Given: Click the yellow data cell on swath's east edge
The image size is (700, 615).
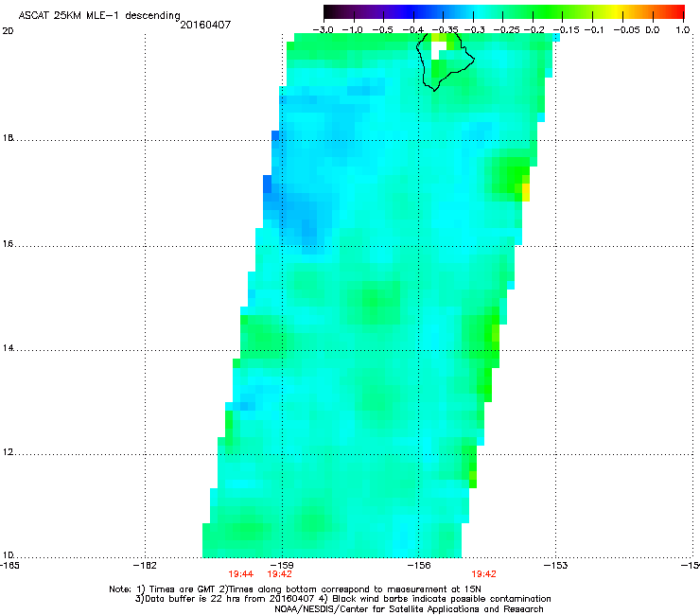Looking at the screenshot, I should tap(526, 192).
